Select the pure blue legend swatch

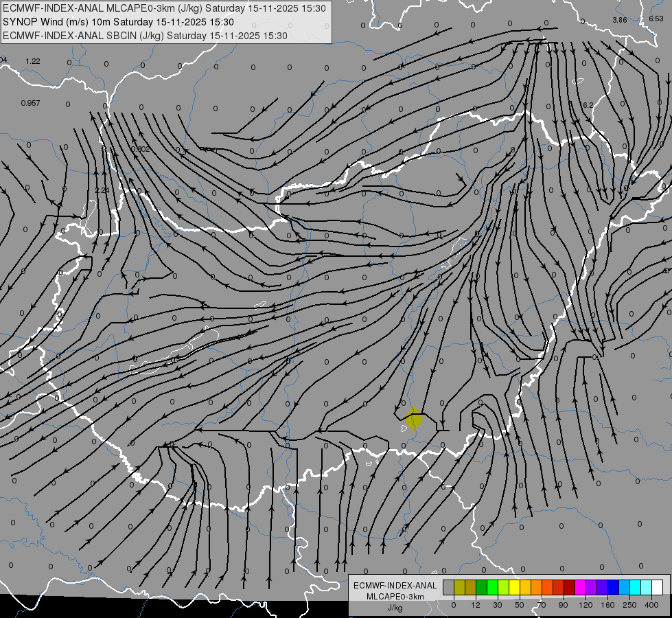[x=613, y=587]
